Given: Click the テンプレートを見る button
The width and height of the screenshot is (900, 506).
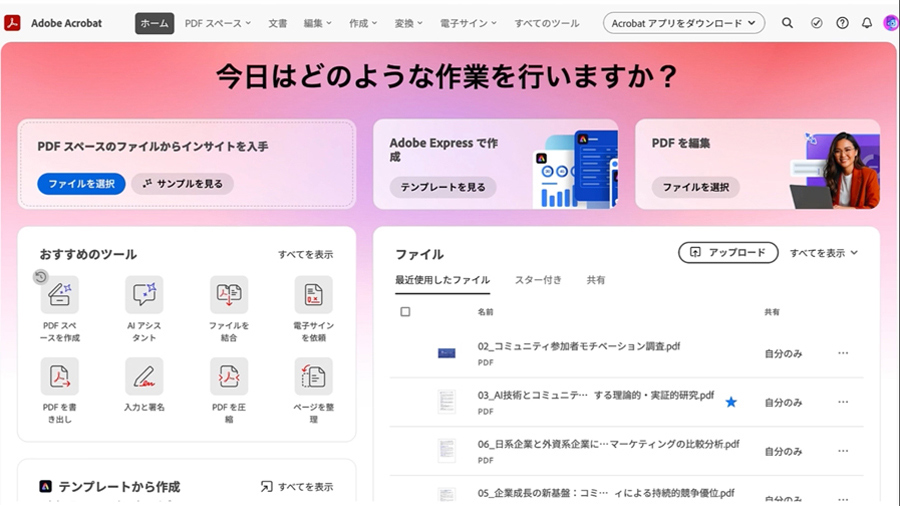Looking at the screenshot, I should pos(443,187).
